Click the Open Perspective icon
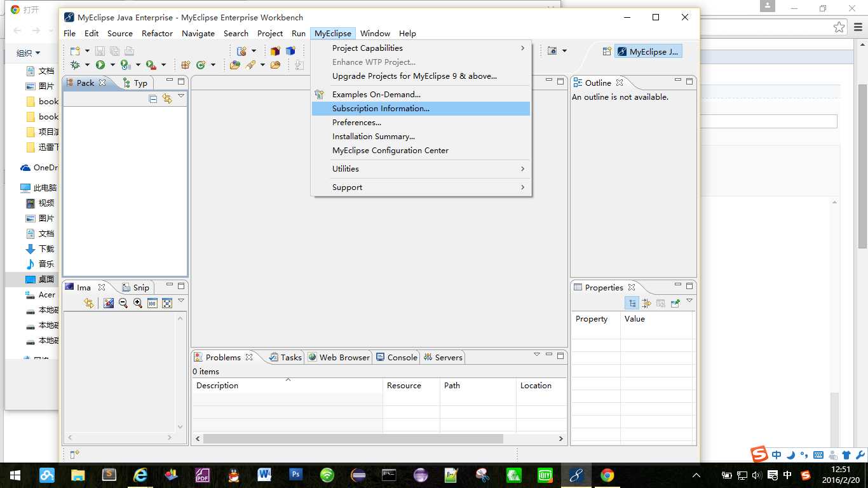Screen dimensions: 868x488 [607, 51]
